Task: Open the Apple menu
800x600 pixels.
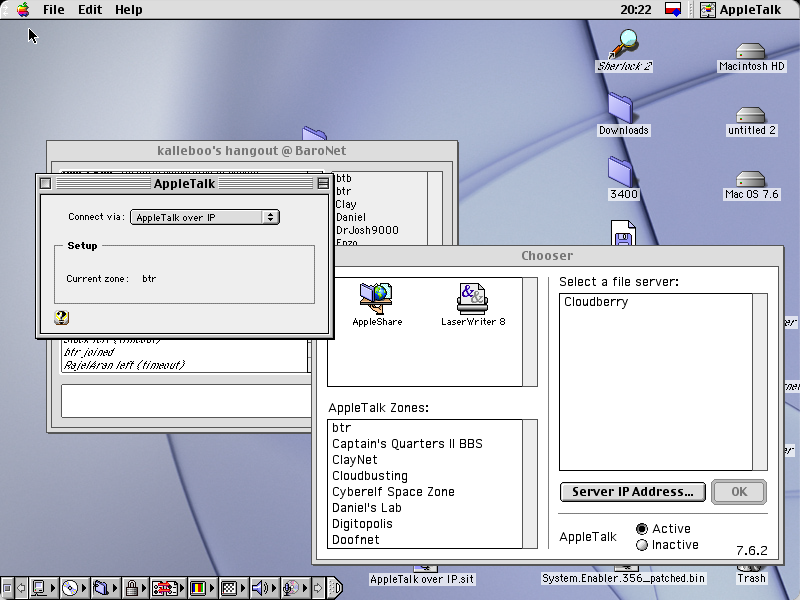Action: [23, 9]
